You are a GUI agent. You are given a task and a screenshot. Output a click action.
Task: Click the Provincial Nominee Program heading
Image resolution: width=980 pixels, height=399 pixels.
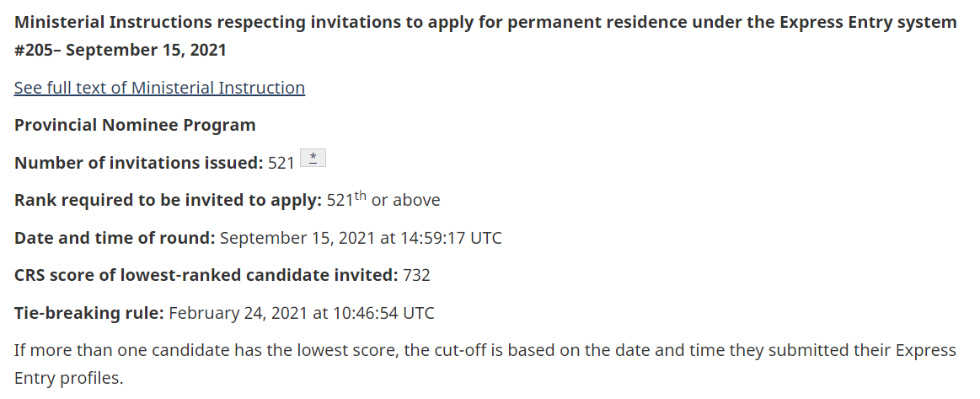[x=135, y=126]
